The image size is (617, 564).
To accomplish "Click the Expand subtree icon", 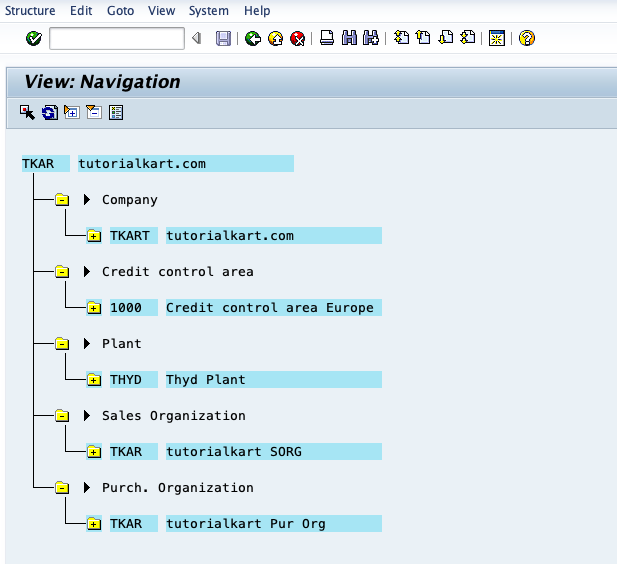I will point(72,112).
